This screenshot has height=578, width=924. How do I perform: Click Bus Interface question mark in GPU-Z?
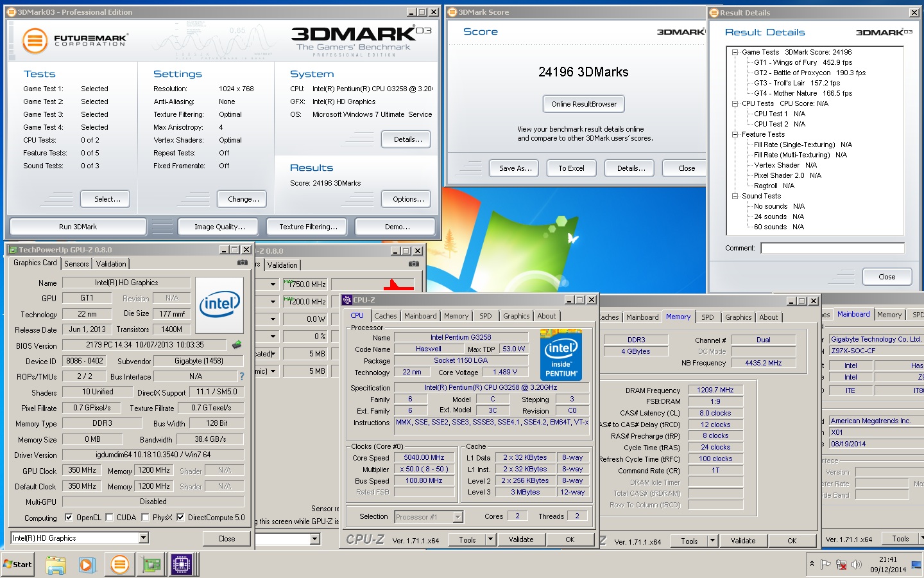pyautogui.click(x=242, y=376)
